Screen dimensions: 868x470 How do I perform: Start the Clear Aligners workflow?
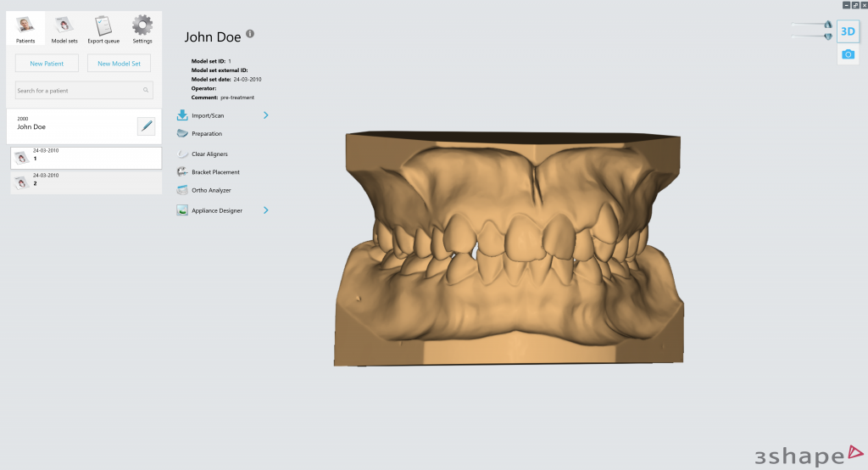209,154
